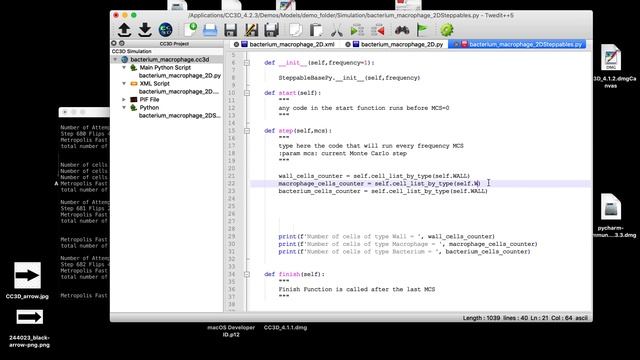Viewport: 640px width, 360px height.
Task: Switch to bacterium_macrophage_2D.py tab
Action: [x=402, y=44]
